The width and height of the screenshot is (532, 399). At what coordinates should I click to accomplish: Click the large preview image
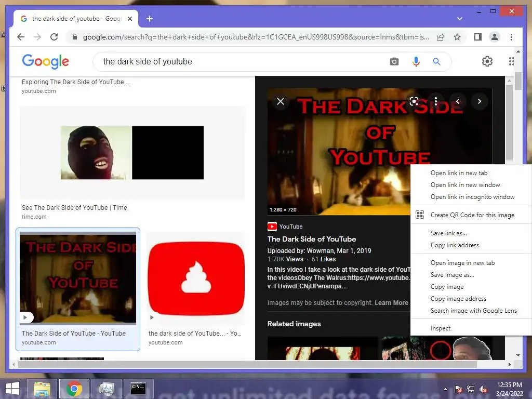(339, 152)
